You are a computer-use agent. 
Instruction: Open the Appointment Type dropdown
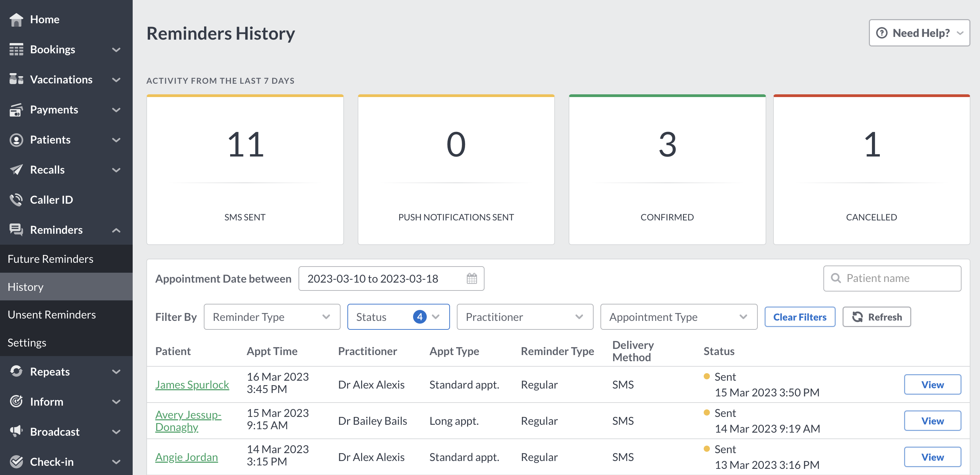click(678, 316)
